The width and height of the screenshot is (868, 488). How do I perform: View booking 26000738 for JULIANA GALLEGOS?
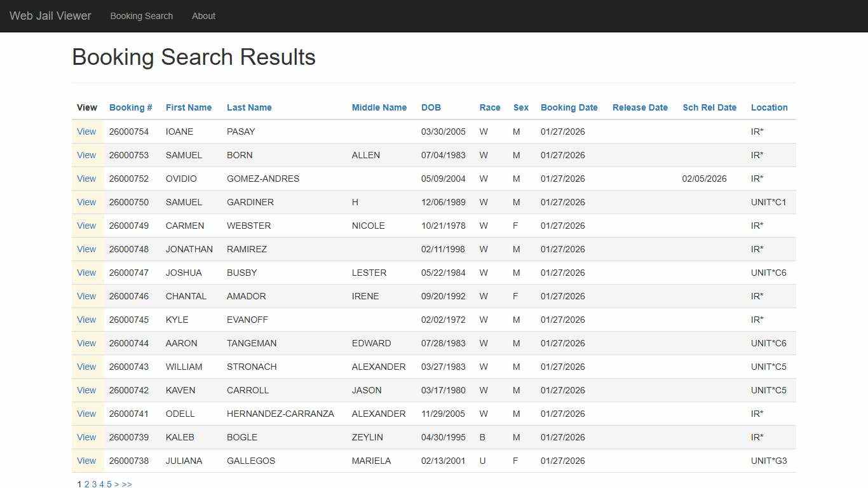(x=86, y=461)
